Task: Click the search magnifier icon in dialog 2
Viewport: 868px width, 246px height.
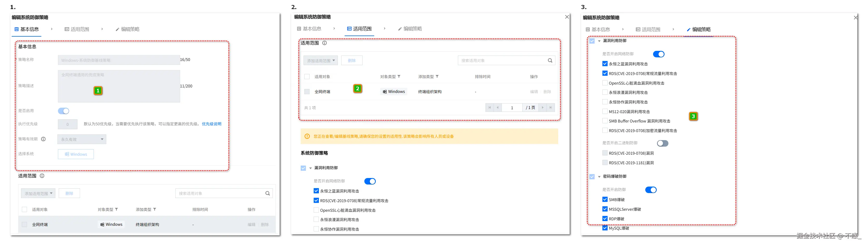Action: 550,60
